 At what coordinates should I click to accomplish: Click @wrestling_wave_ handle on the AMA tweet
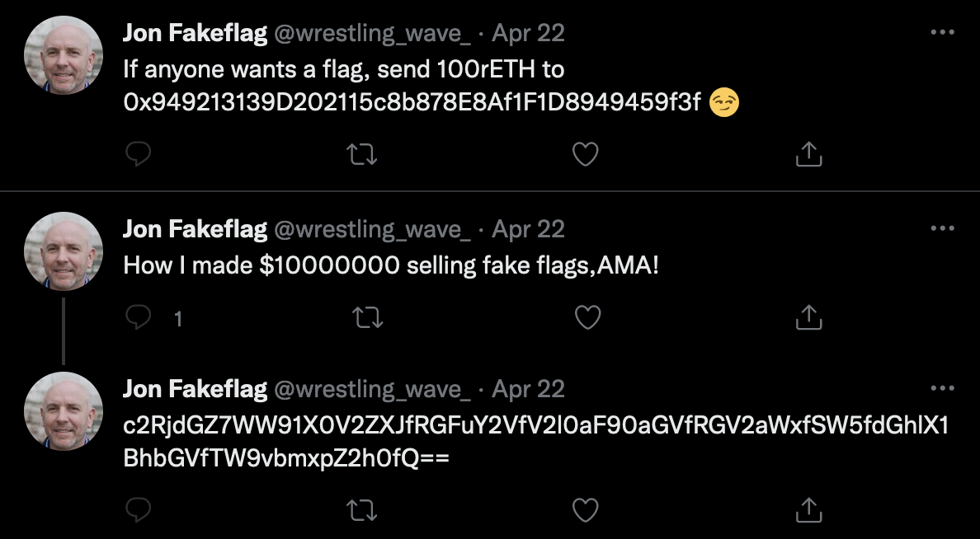click(x=371, y=228)
